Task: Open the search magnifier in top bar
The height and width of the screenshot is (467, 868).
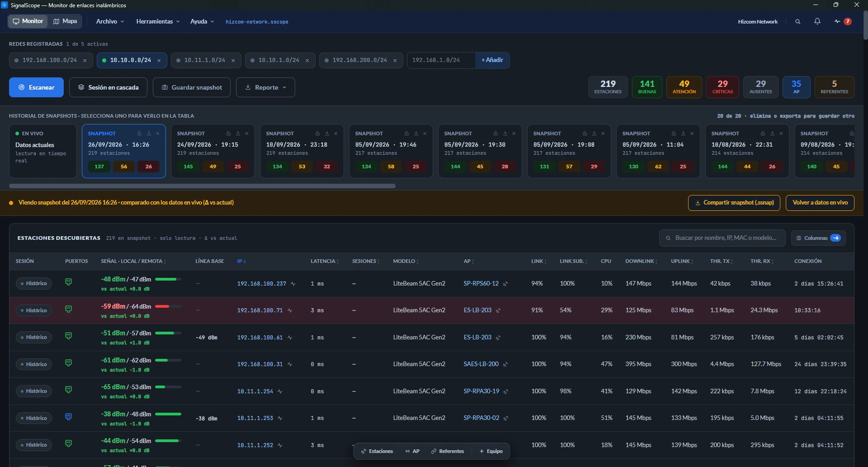Action: coord(798,22)
